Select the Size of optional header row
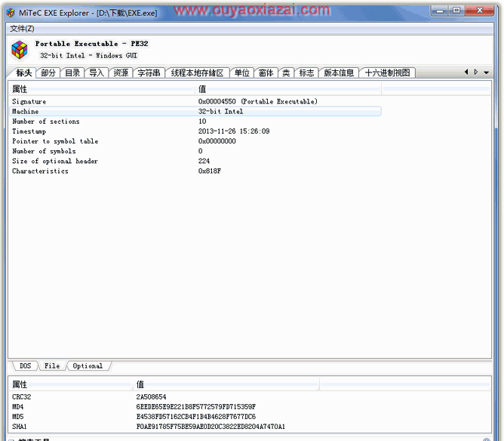The width and height of the screenshot is (504, 441). tap(195, 161)
